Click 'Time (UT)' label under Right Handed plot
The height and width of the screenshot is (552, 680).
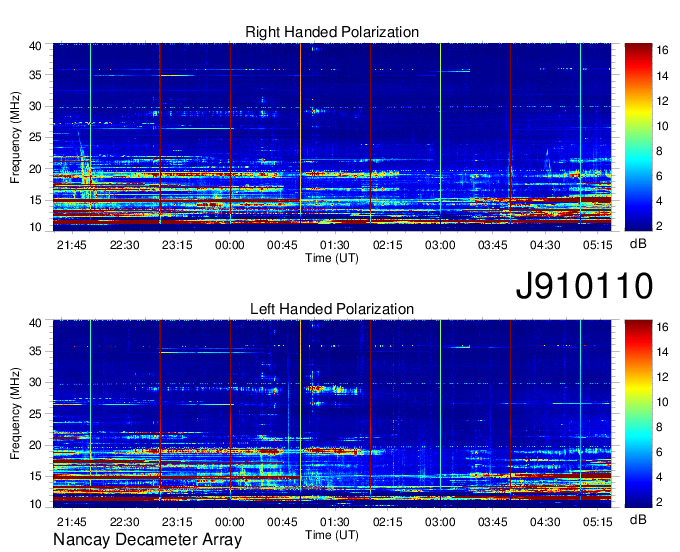click(x=332, y=258)
